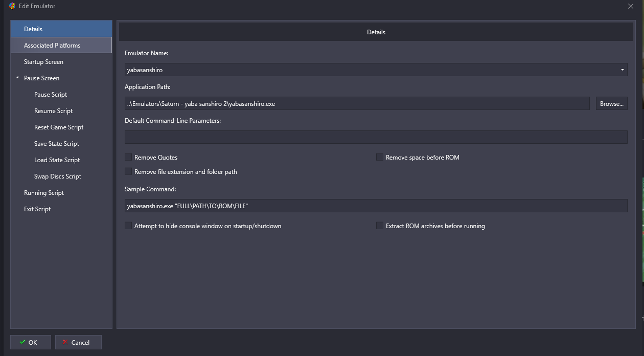Click the Default Command-Line Parameters: label
The width and height of the screenshot is (644, 356).
click(173, 121)
